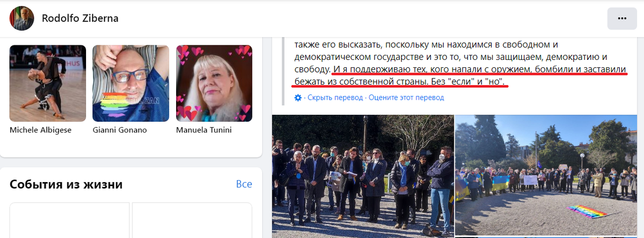Click the Michele Albigese name link

[41, 130]
